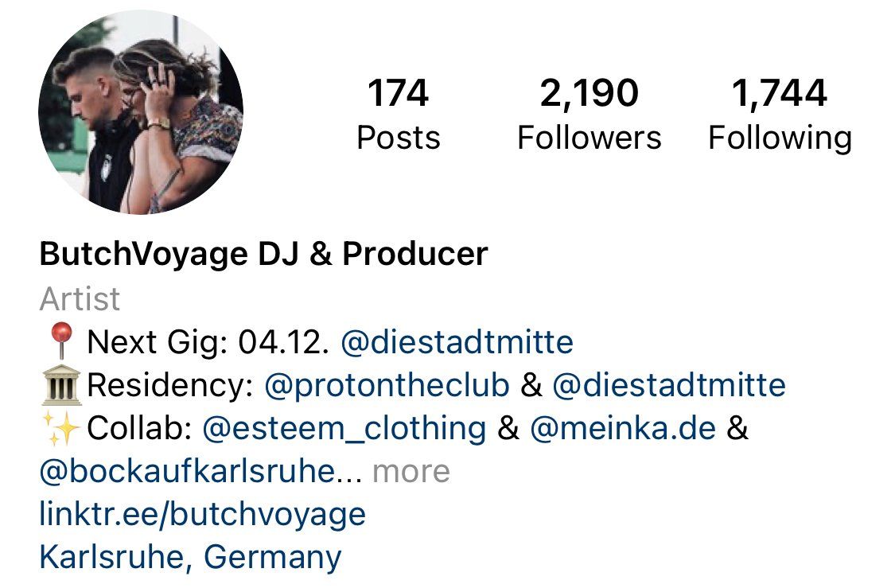Image resolution: width=895 pixels, height=588 pixels.
Task: Open the @protontheclub mention
Action: click(x=387, y=385)
